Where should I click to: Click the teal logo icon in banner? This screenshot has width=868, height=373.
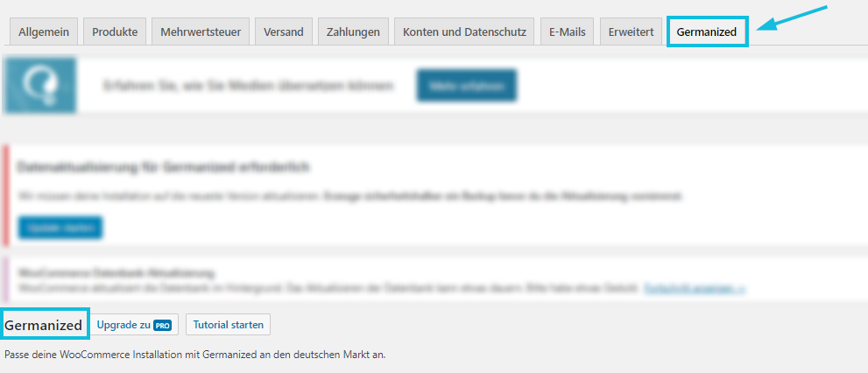(x=39, y=85)
